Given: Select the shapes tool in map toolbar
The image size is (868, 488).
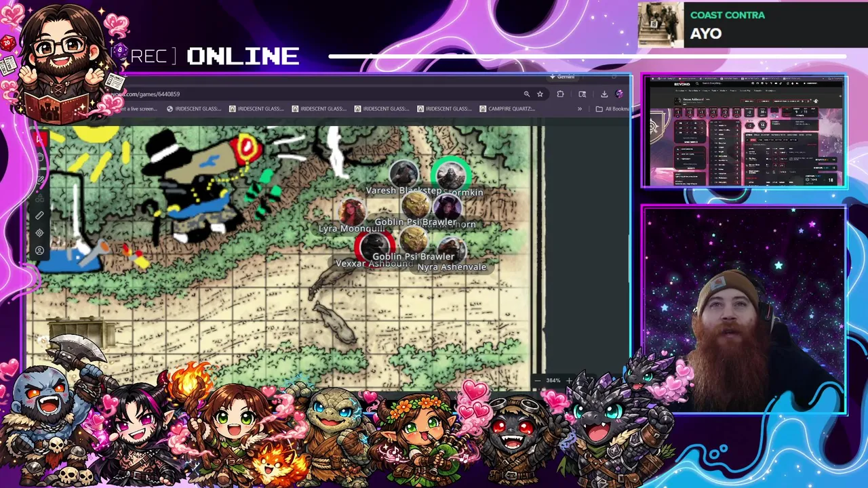Looking at the screenshot, I should tap(39, 197).
